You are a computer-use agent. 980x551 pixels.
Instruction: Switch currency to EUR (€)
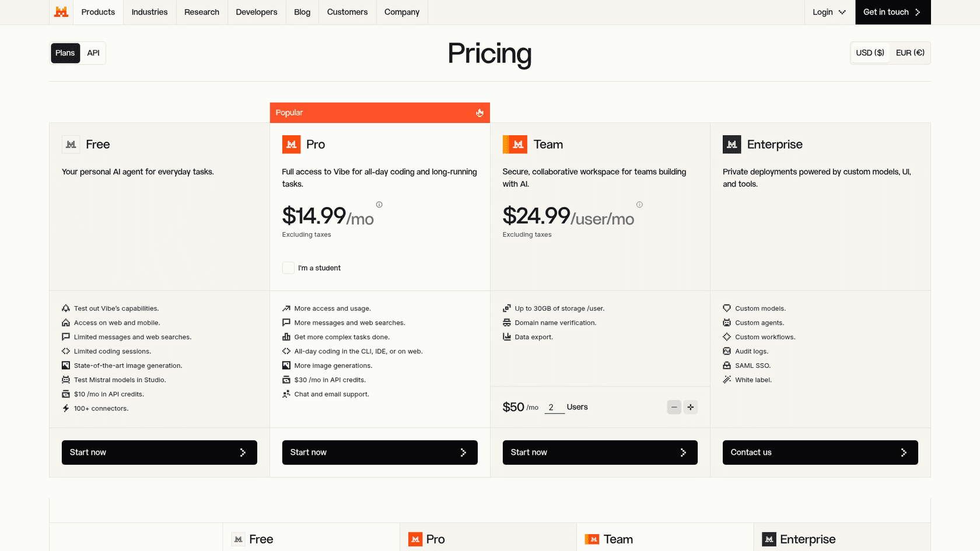[910, 53]
